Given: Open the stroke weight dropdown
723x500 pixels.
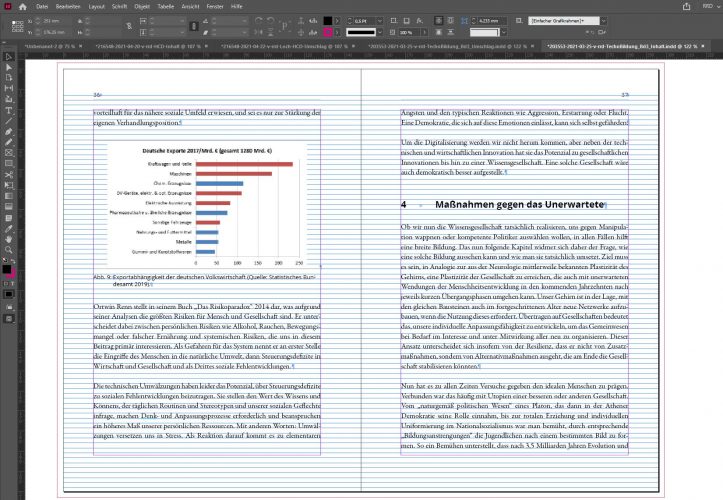Looking at the screenshot, I should point(379,21).
